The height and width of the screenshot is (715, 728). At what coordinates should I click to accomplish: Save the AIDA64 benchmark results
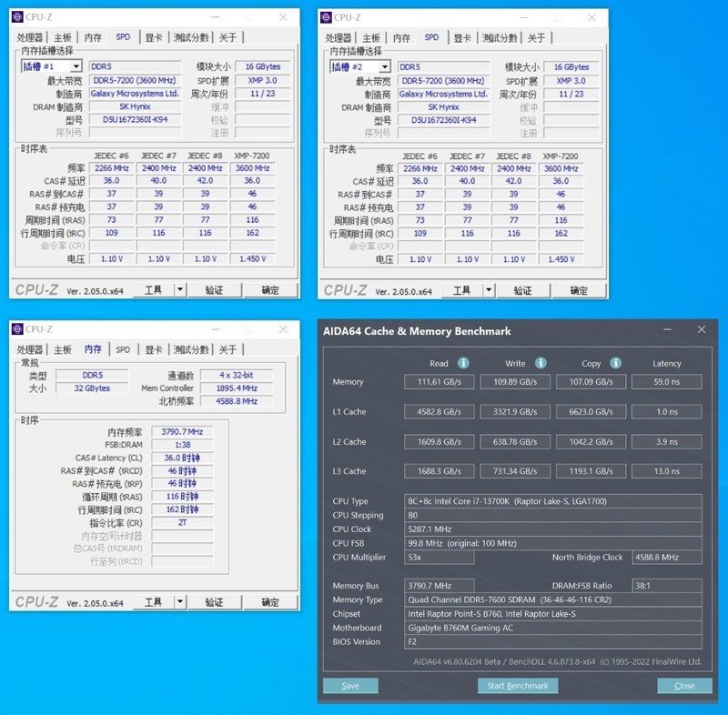click(350, 686)
